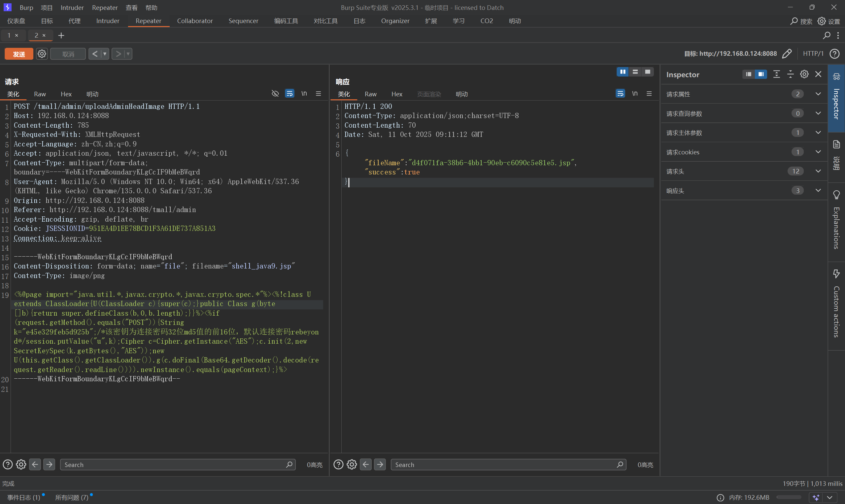Image resolution: width=845 pixels, height=504 pixels.
Task: Expand the 请求头 section in Inspector
Action: click(x=818, y=171)
